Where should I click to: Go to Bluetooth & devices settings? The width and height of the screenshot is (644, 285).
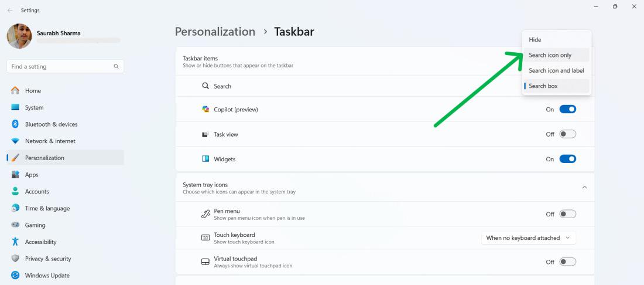coord(51,124)
